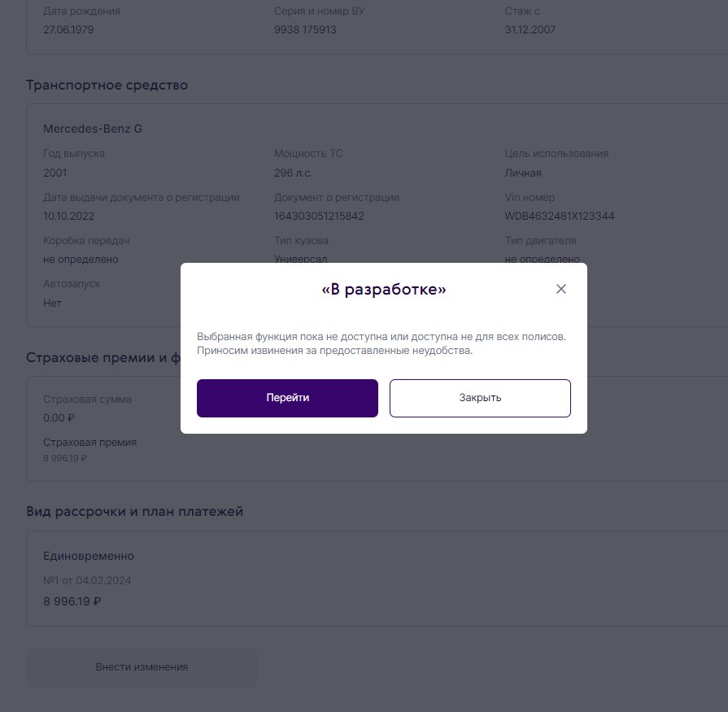Click the usage purpose value "Личная"
728x712 pixels.
[523, 173]
